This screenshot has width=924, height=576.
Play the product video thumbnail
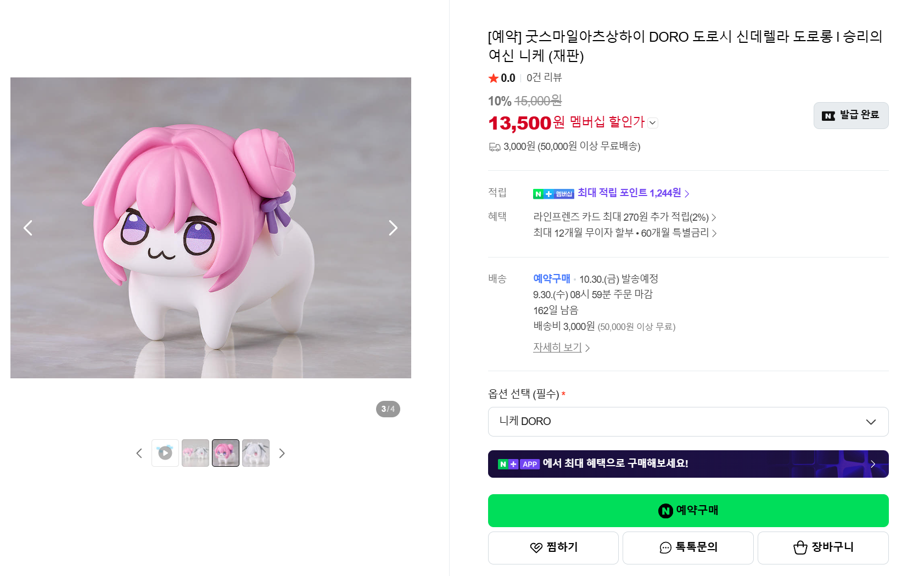point(165,453)
